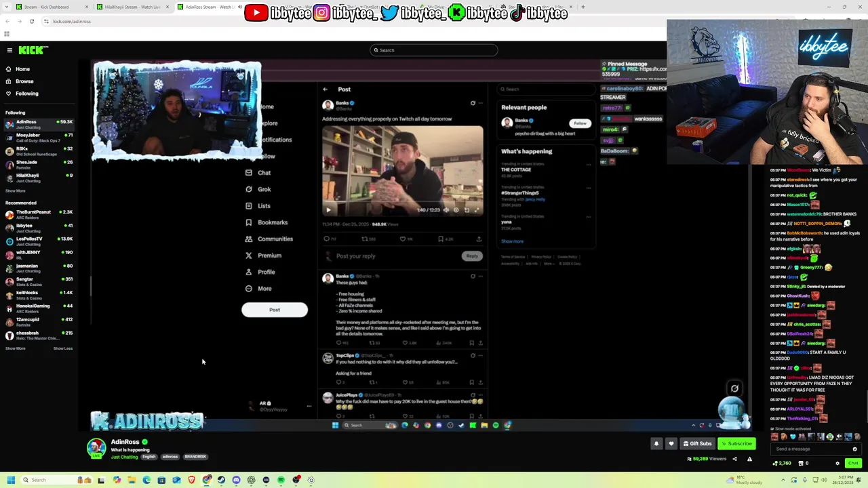Click the heart follow icon
Screen dimensions: 868x488
pyautogui.click(x=671, y=444)
